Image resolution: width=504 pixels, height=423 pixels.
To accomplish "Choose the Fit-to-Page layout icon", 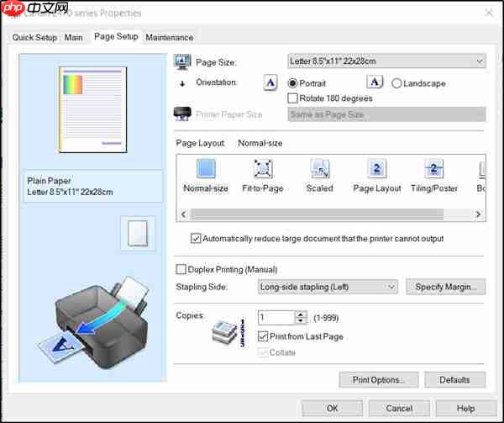I will [263, 168].
